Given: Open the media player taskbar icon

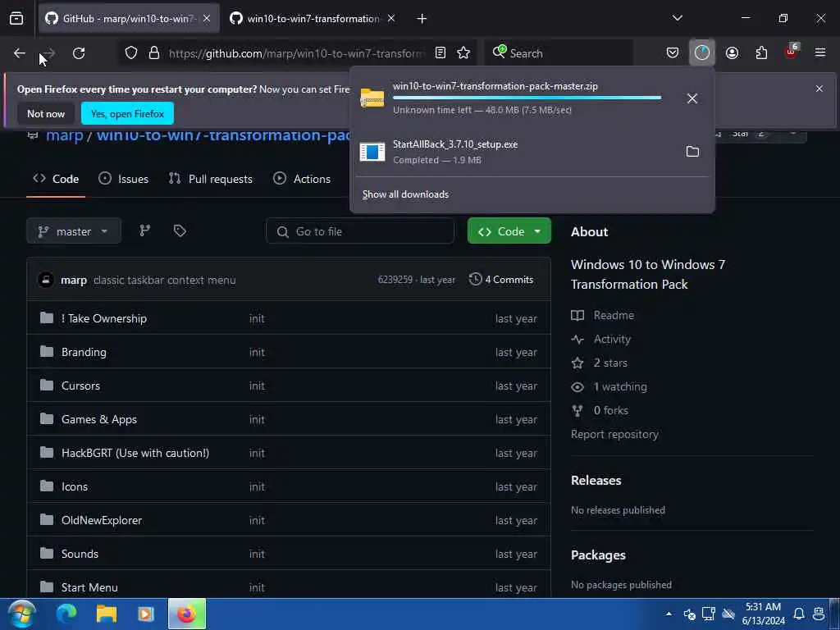Looking at the screenshot, I should pyautogui.click(x=146, y=614).
